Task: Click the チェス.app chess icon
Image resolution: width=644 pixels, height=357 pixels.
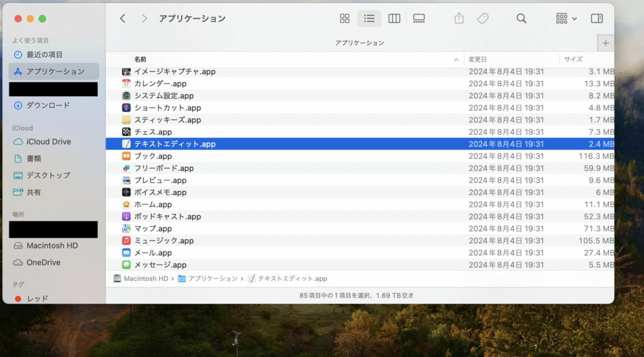Action: [126, 132]
